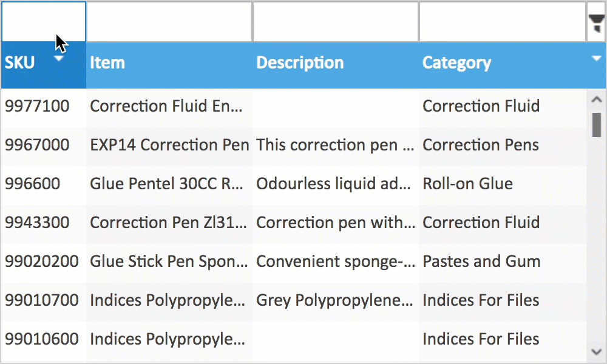Click the scrollbar up arrow
The width and height of the screenshot is (607, 364).
click(596, 99)
